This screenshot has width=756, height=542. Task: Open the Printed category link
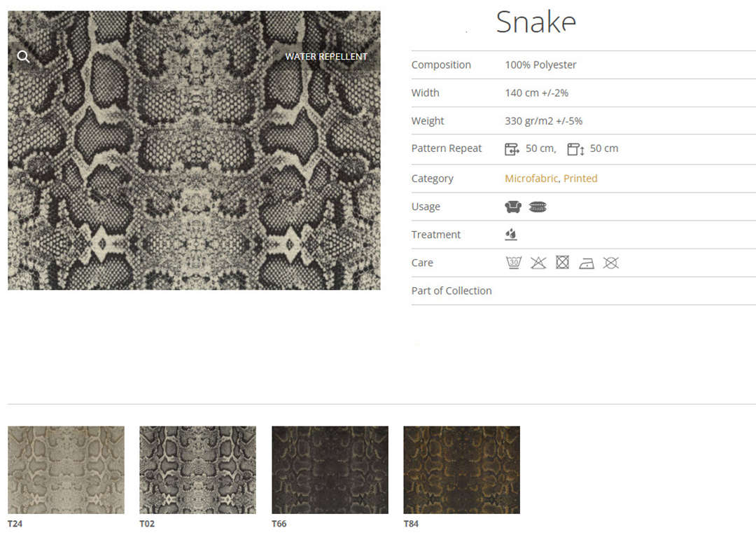(580, 179)
